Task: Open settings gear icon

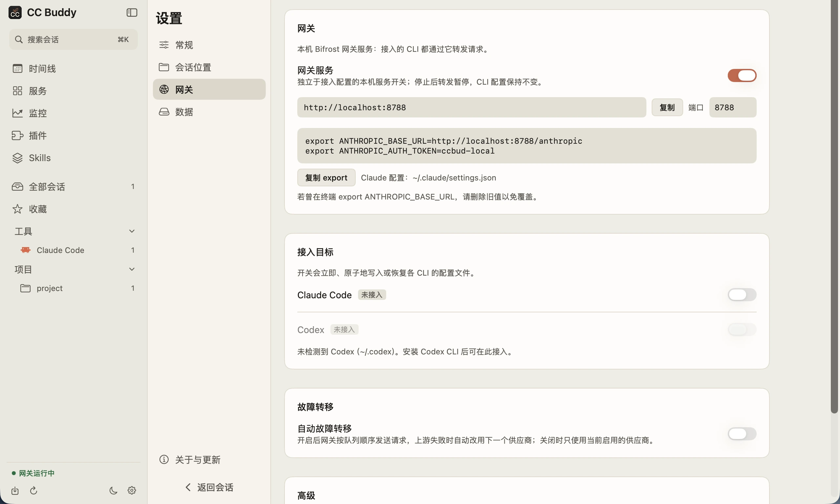Action: [x=132, y=491]
